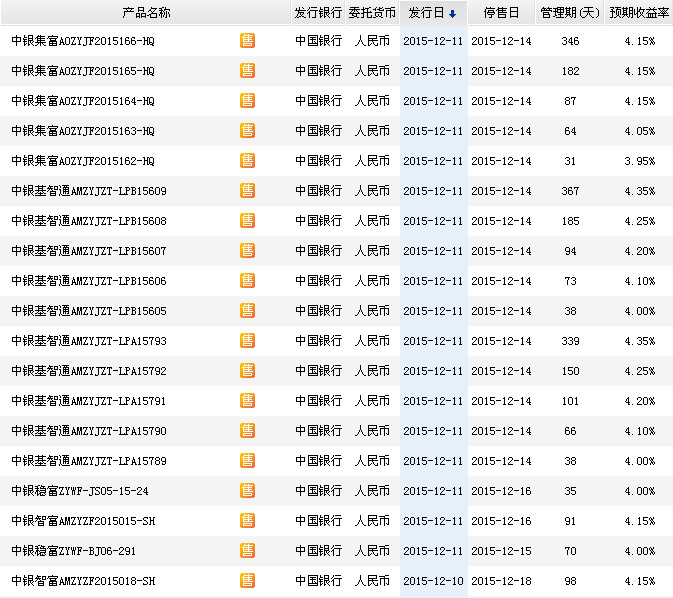The width and height of the screenshot is (673, 598).
Task: Open product 中银稳富ZYWF-JS05-15-24
Action: tap(80, 491)
